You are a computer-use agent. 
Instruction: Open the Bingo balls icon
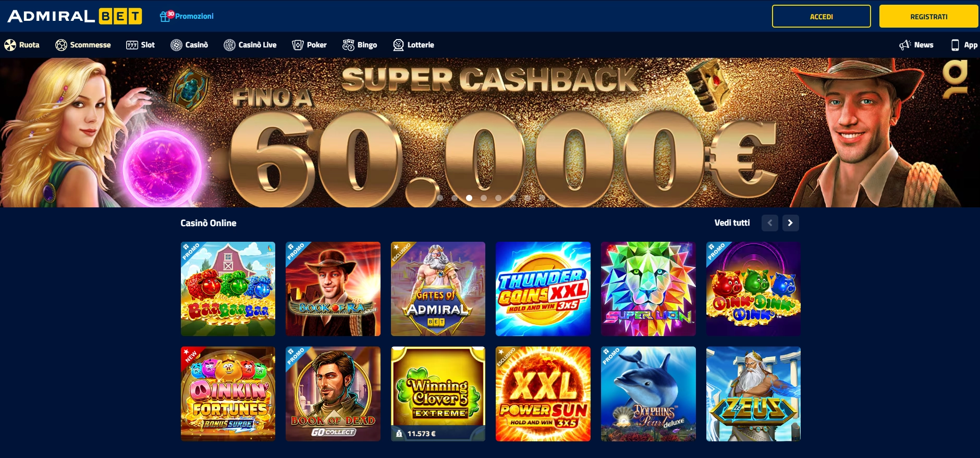click(348, 45)
